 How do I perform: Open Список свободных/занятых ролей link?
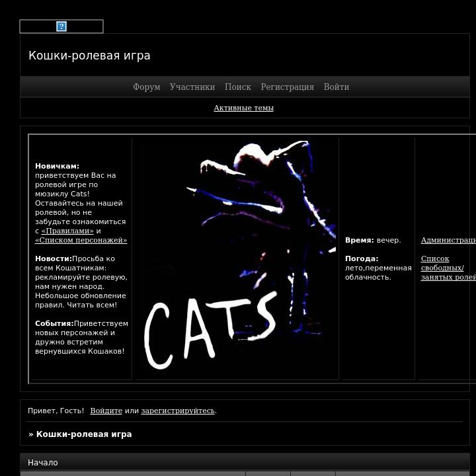(448, 268)
